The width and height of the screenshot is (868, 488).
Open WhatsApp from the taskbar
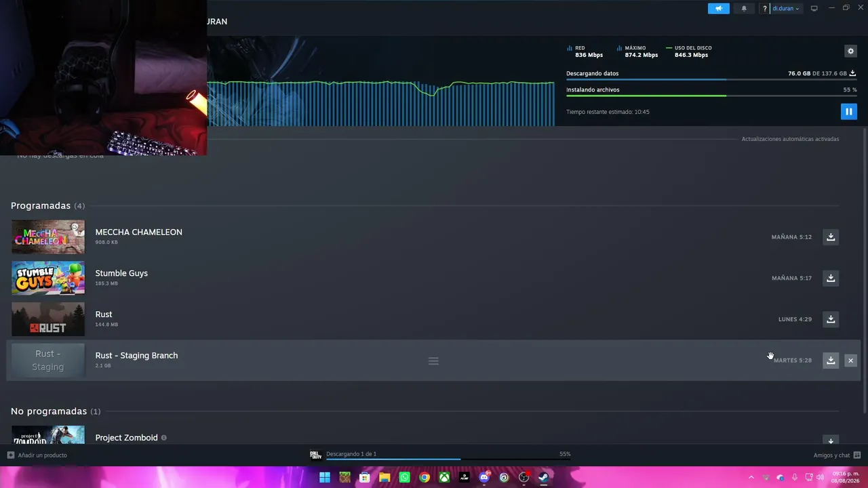(x=405, y=477)
